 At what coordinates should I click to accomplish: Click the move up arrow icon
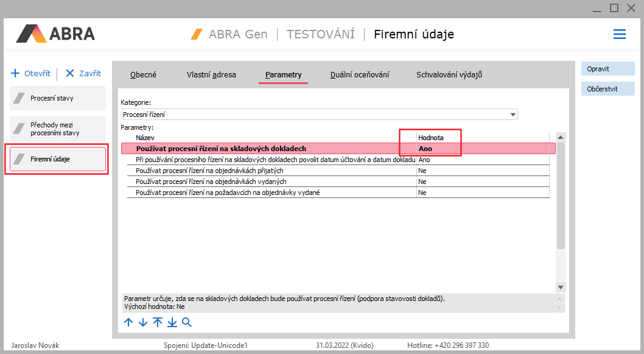[128, 322]
